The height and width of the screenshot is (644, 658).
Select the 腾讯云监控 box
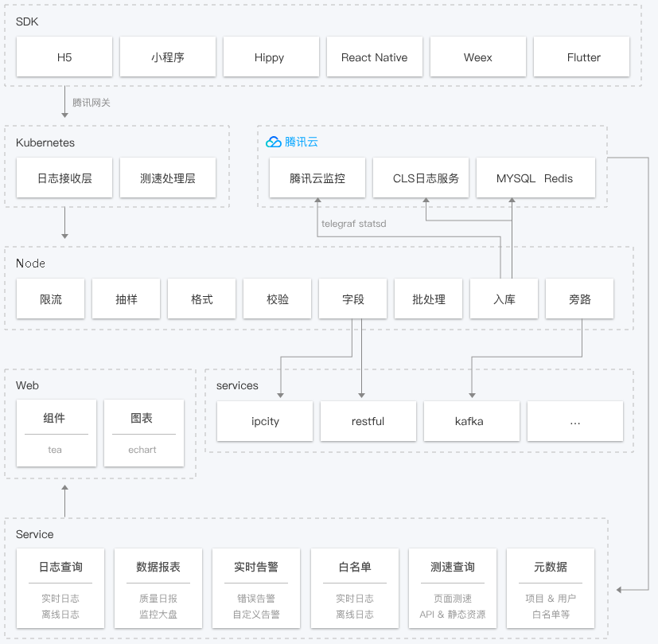click(317, 178)
